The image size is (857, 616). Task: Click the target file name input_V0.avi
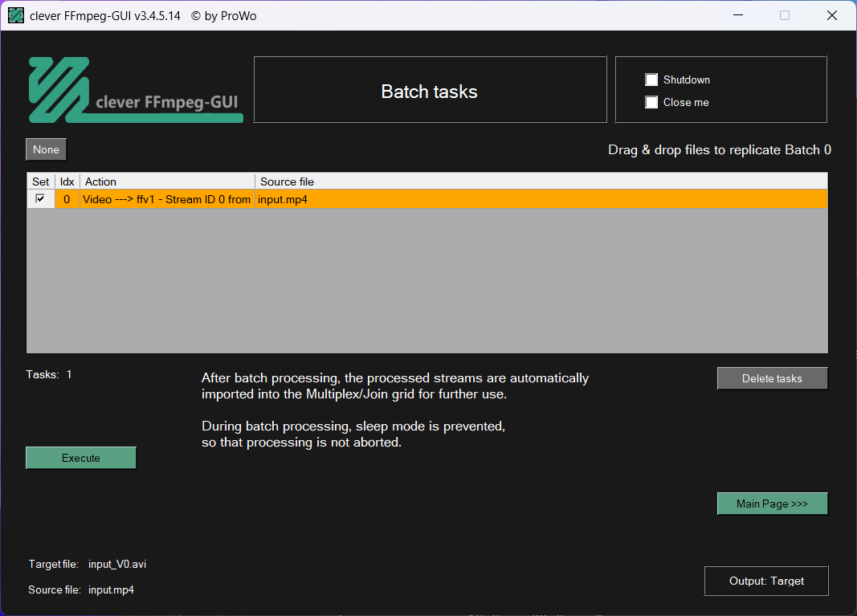click(117, 564)
